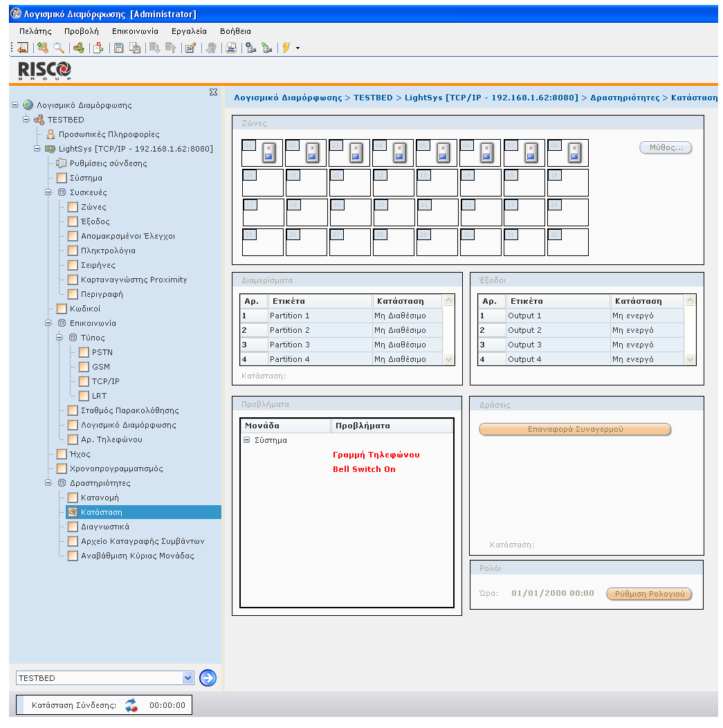Click the magnifier search icon in toolbar

pyautogui.click(x=59, y=48)
